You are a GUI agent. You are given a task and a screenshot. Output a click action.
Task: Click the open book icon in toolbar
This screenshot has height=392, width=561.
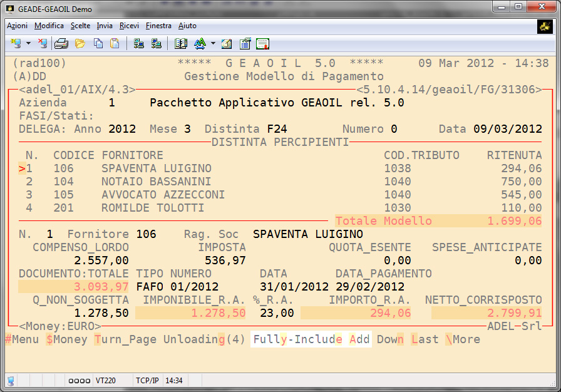tap(181, 44)
